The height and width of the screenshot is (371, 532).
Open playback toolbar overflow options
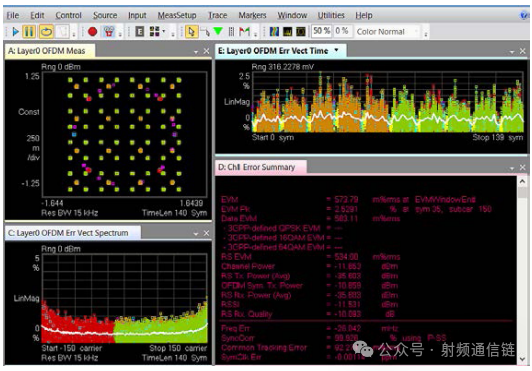[x=74, y=34]
